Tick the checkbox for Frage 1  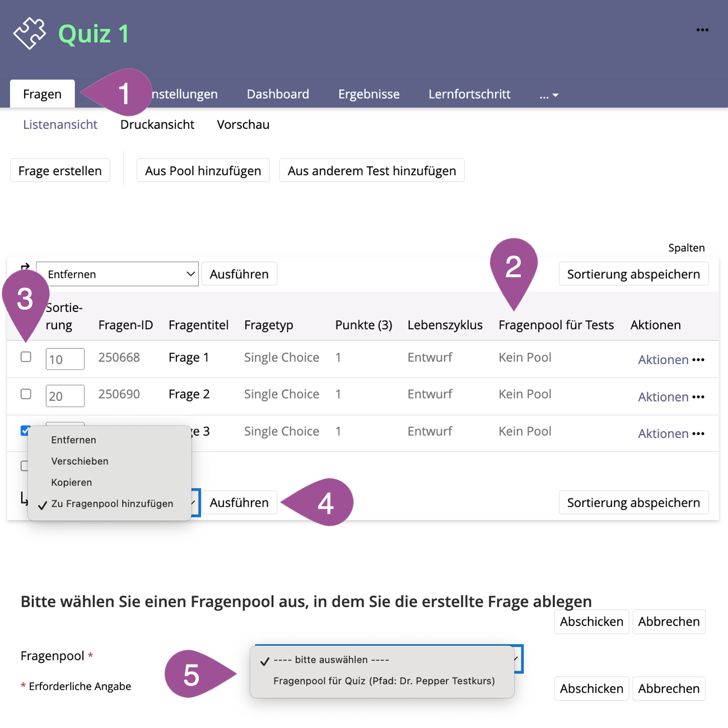[x=26, y=357]
